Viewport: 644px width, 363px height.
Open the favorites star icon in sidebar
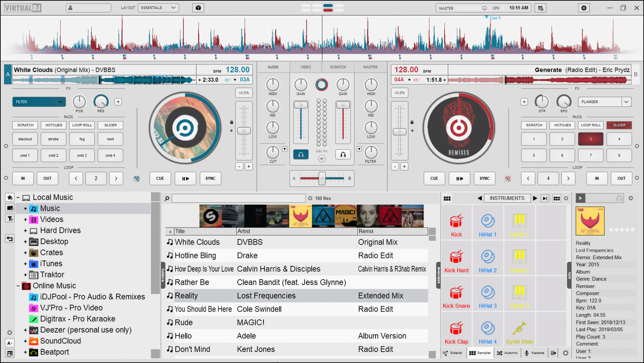click(10, 198)
